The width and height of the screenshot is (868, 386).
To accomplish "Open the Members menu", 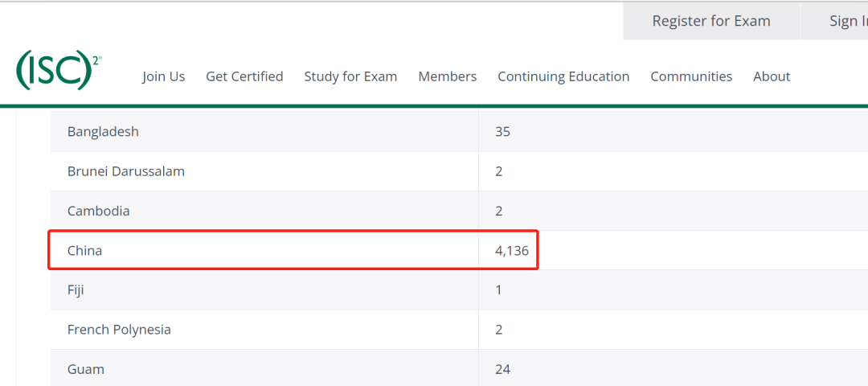I will click(x=447, y=76).
